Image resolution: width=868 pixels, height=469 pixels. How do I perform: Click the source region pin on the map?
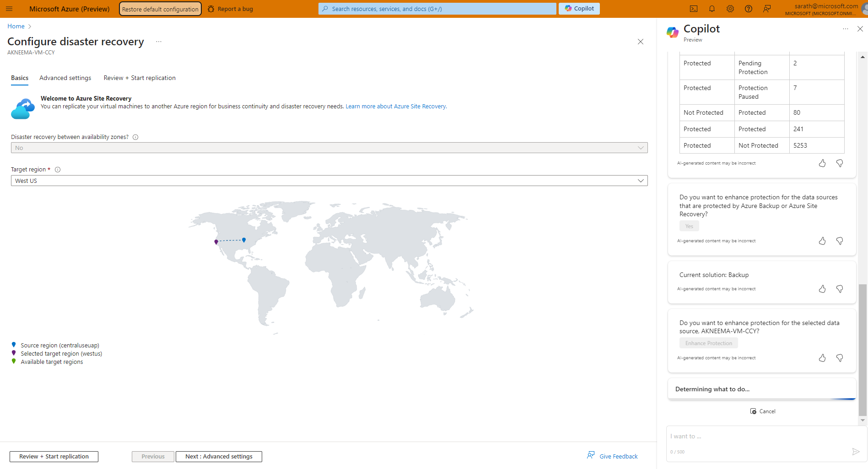244,240
